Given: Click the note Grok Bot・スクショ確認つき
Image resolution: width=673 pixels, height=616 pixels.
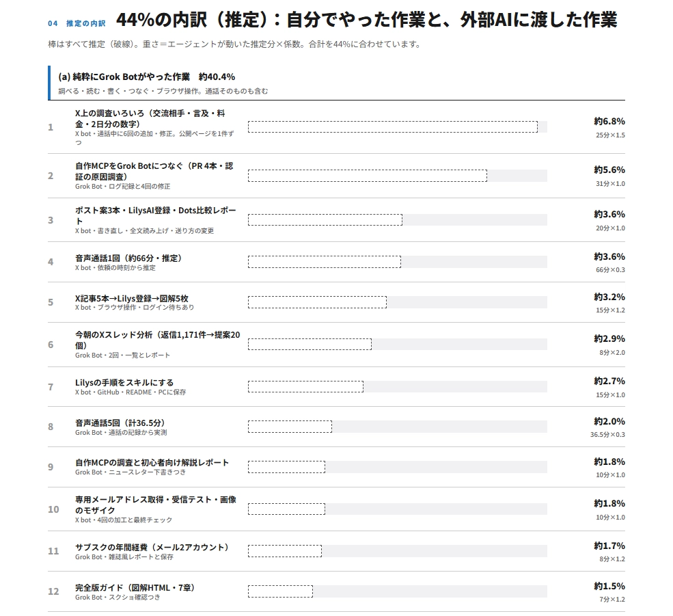Looking at the screenshot, I should tap(118, 597).
